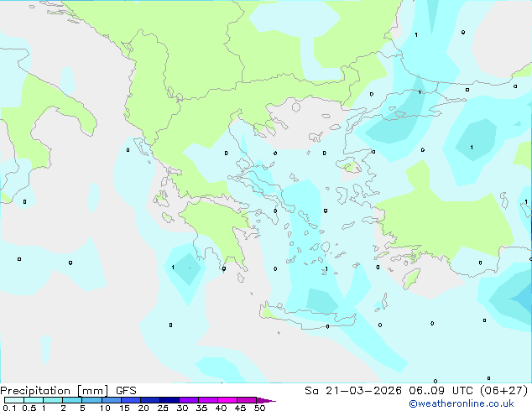Click the legend label '20'
Screen dimensions: 532x411
(x=143, y=408)
